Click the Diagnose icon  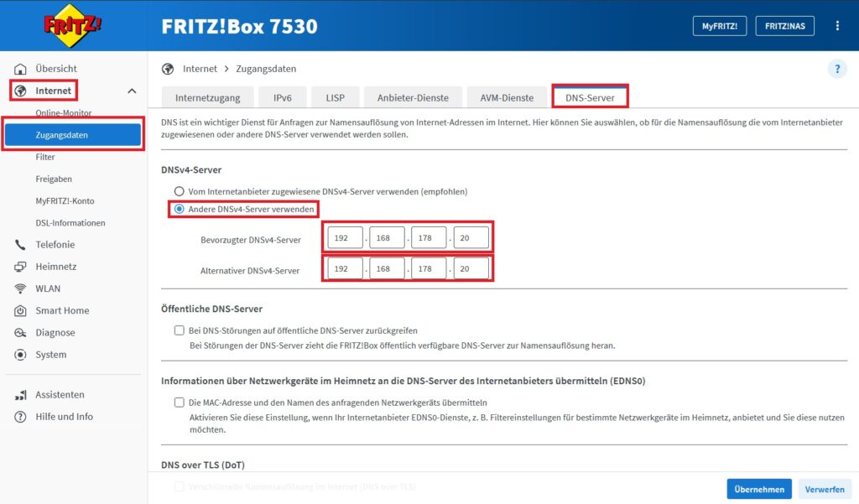tap(20, 333)
